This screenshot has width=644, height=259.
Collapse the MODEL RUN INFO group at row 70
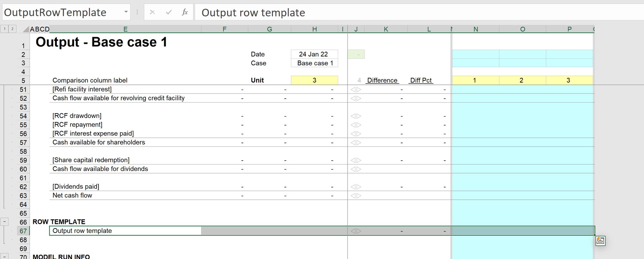[5, 256]
